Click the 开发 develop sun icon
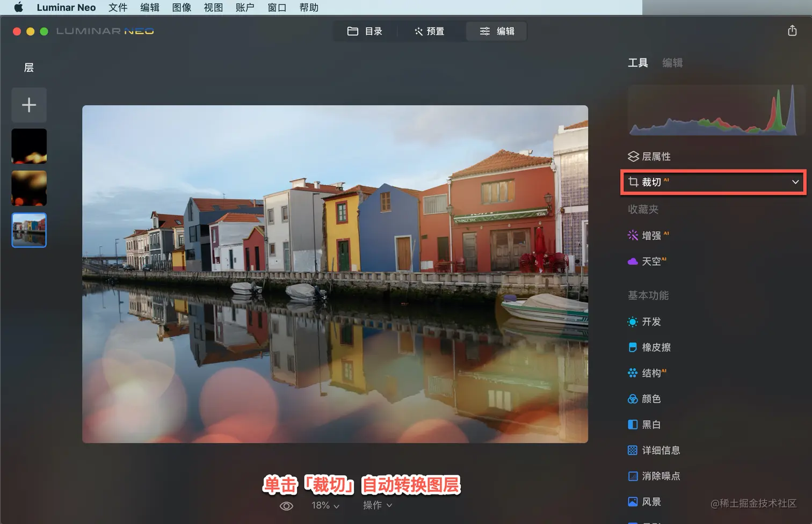This screenshot has width=812, height=524. [633, 322]
